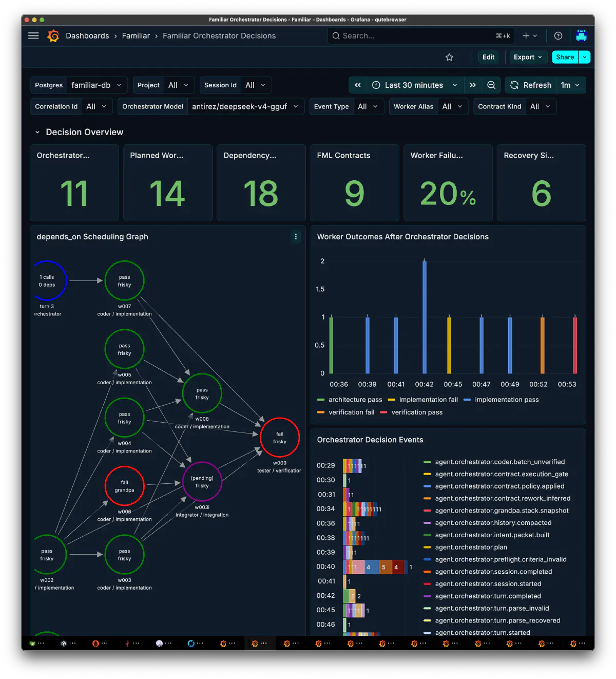
Task: Toggle agent.orchestrator.session.started legend series
Action: [488, 583]
